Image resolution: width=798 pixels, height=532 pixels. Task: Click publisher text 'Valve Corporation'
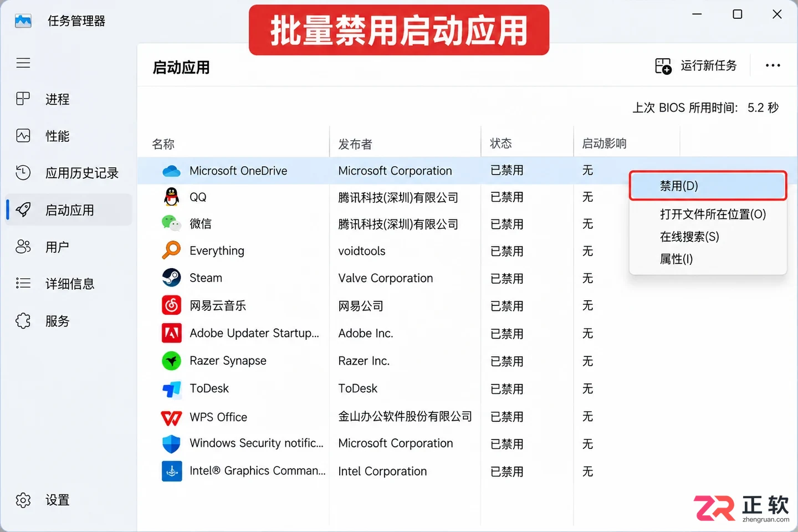point(386,278)
